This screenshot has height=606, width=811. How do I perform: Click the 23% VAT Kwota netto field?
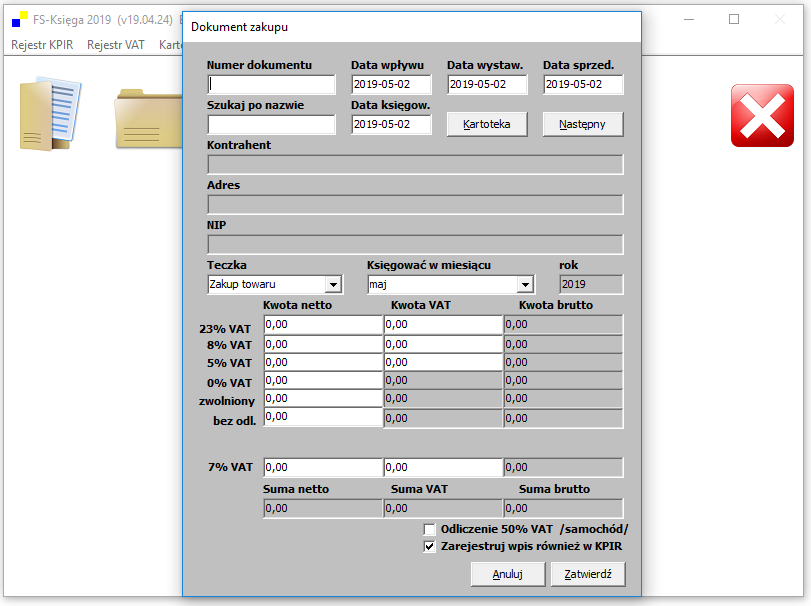click(323, 325)
